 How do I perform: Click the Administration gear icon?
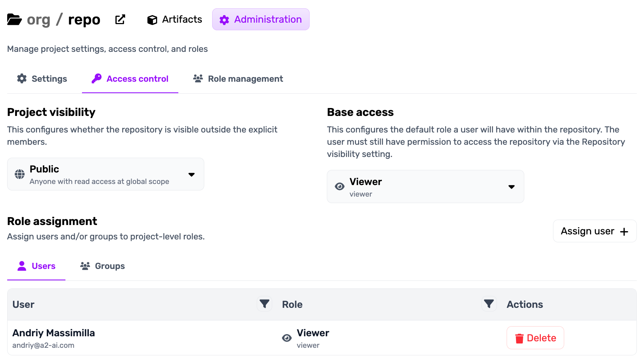(224, 19)
